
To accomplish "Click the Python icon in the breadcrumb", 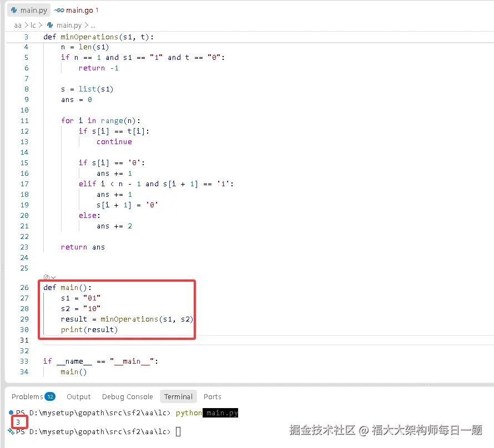I will coord(50,25).
